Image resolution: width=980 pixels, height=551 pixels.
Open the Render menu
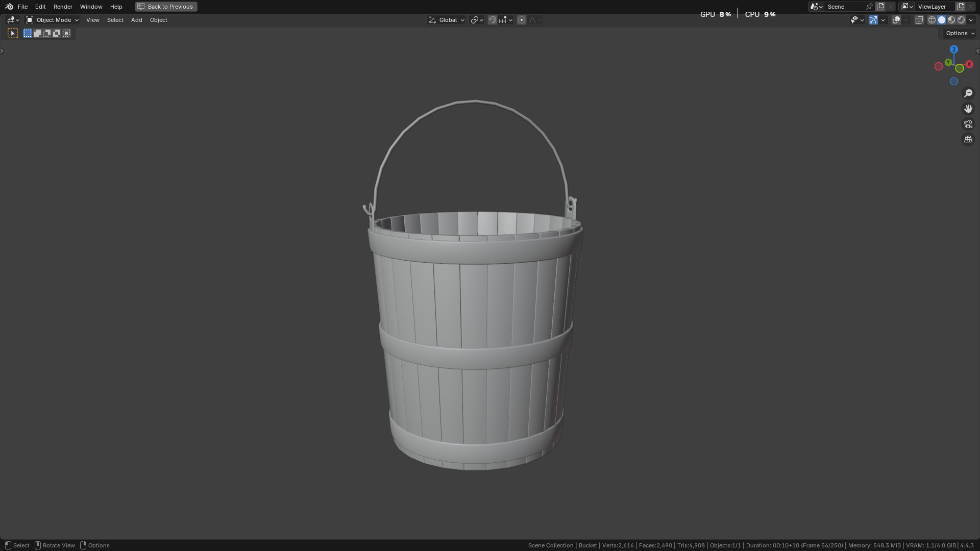tap(63, 7)
